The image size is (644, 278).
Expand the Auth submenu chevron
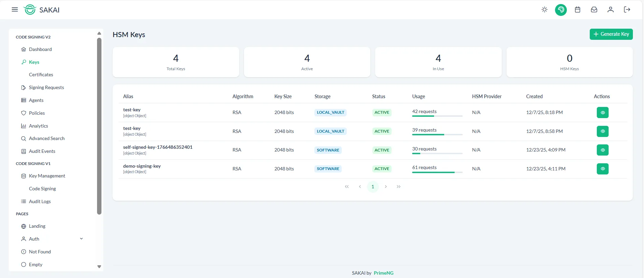(x=81, y=239)
